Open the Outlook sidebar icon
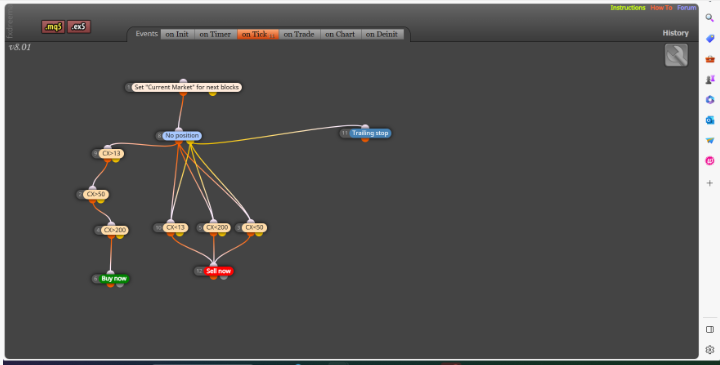720x365 pixels. (x=710, y=120)
